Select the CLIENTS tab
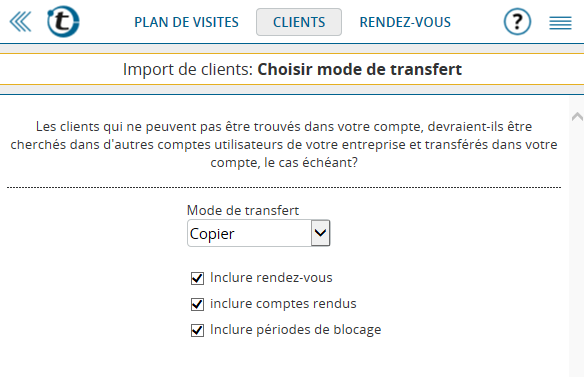 pos(299,22)
